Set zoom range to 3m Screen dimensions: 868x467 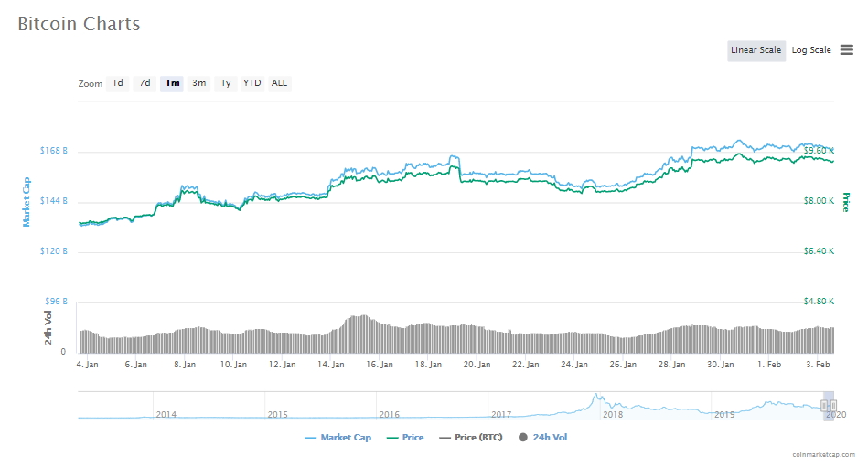(x=198, y=83)
